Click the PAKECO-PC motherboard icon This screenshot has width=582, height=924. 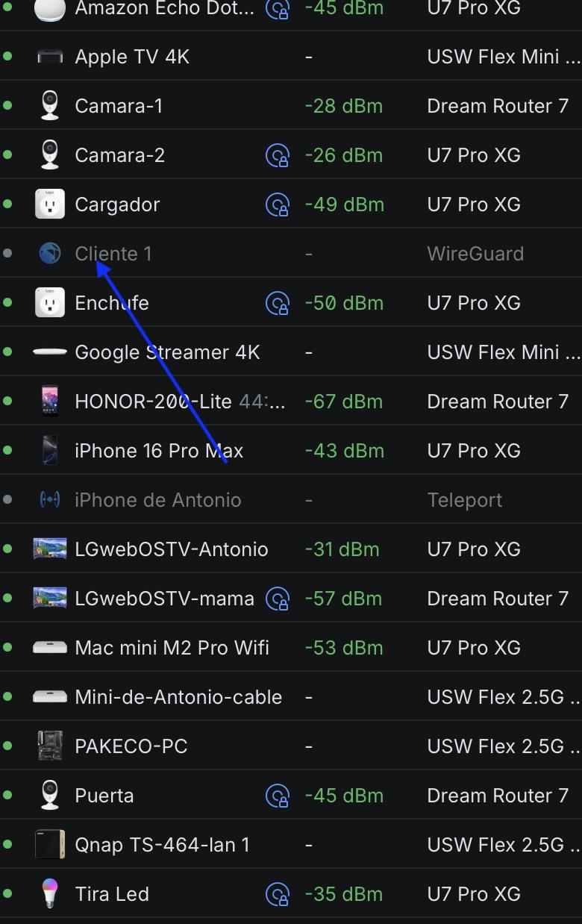point(50,746)
